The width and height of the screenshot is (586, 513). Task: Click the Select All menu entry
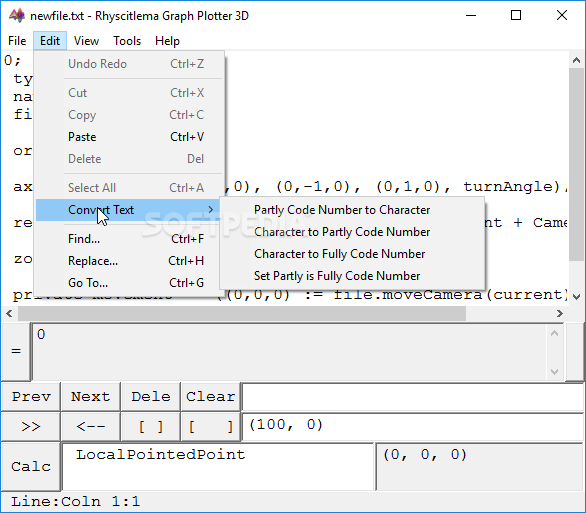pyautogui.click(x=129, y=188)
